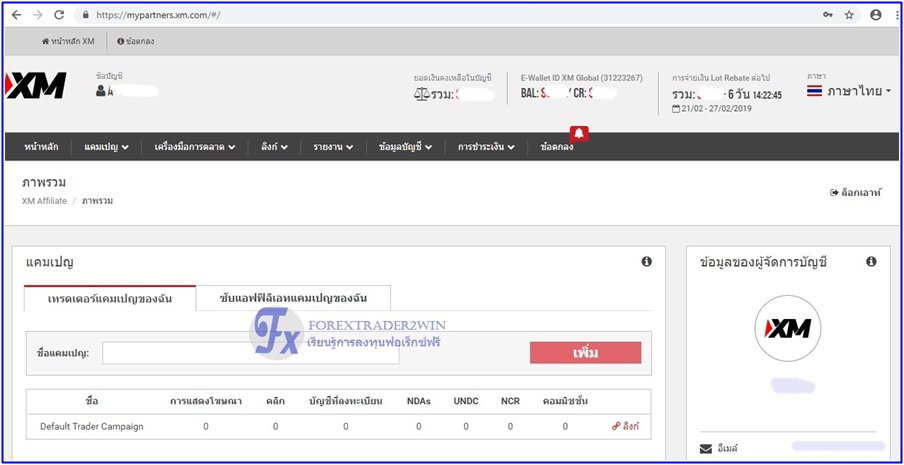Viewport: 904px width, 465px height.
Task: Click info icon in แคมเปญ panel
Action: click(x=646, y=262)
